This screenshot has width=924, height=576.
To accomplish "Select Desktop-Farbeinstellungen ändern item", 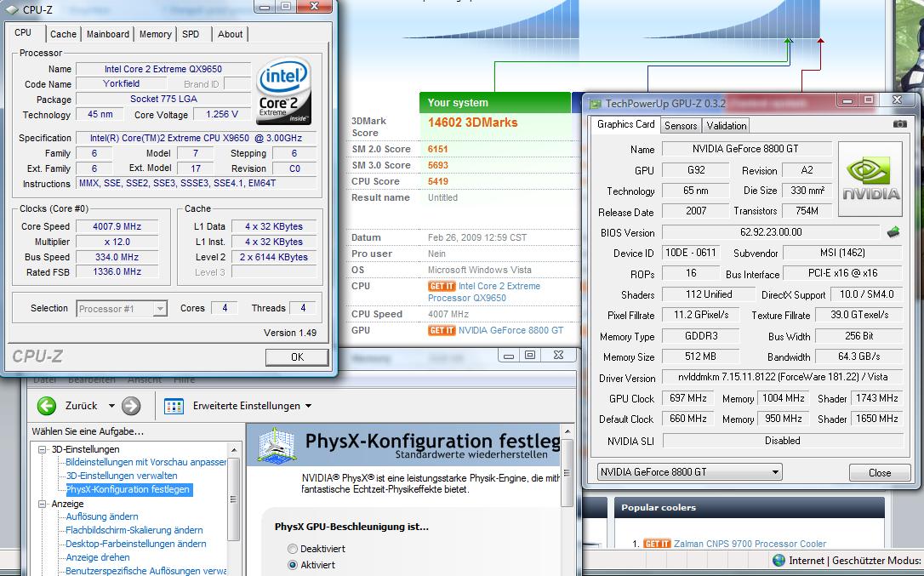I will click(136, 544).
